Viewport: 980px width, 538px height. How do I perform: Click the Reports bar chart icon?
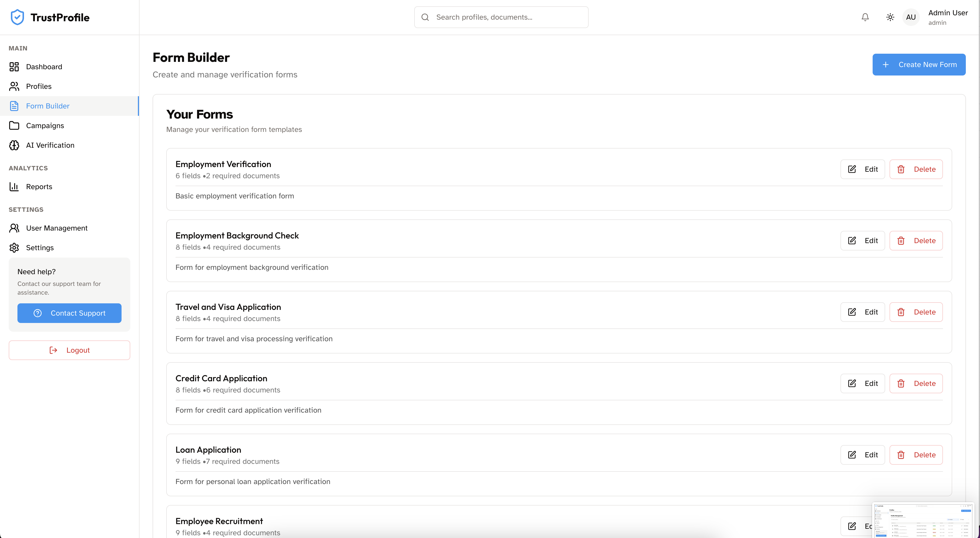click(14, 186)
